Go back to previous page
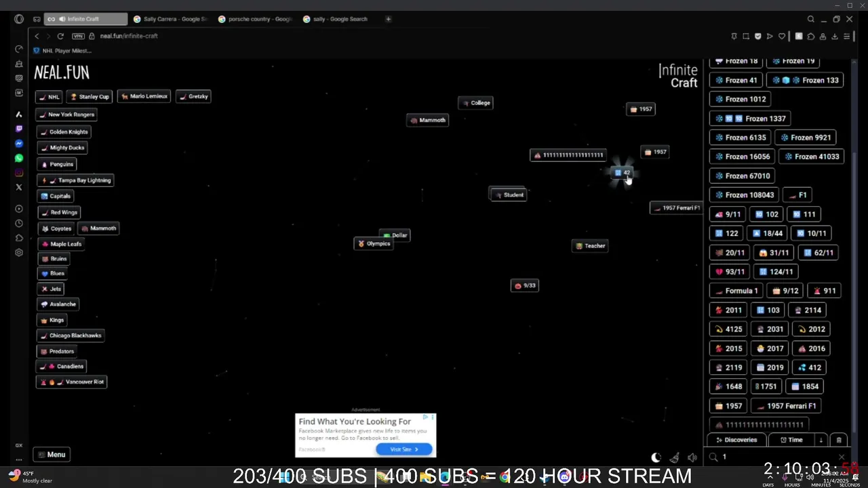 pos(37,36)
